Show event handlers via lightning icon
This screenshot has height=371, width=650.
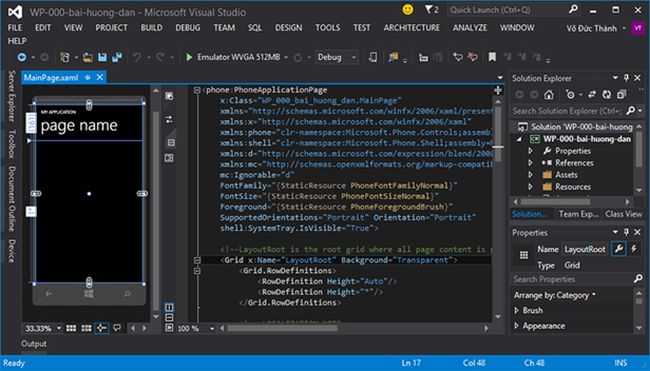(x=634, y=249)
